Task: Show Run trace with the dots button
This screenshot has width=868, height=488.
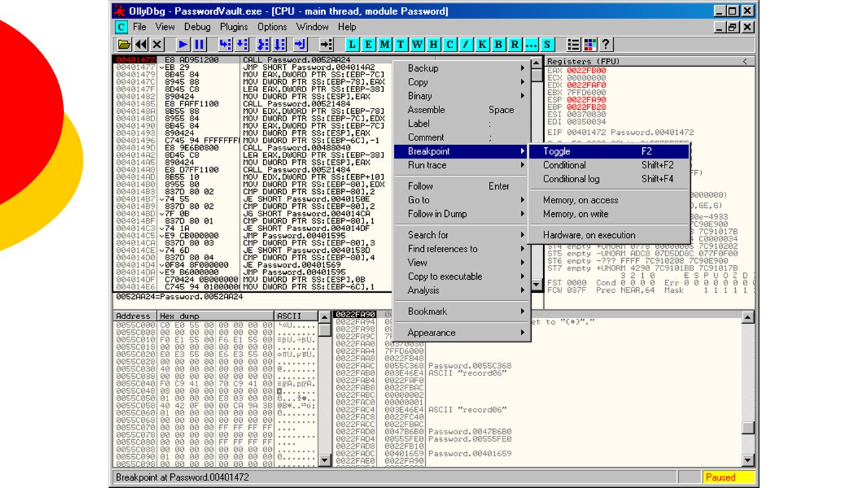Action: [531, 45]
